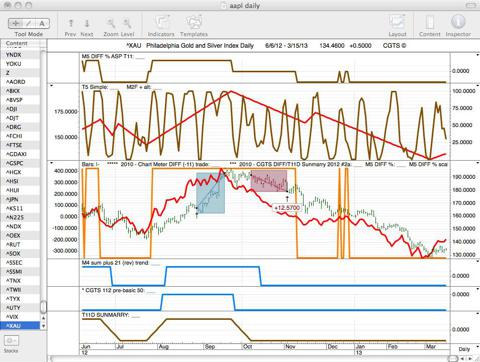
Task: Select ^NDX in the symbol list
Action: click(x=20, y=226)
